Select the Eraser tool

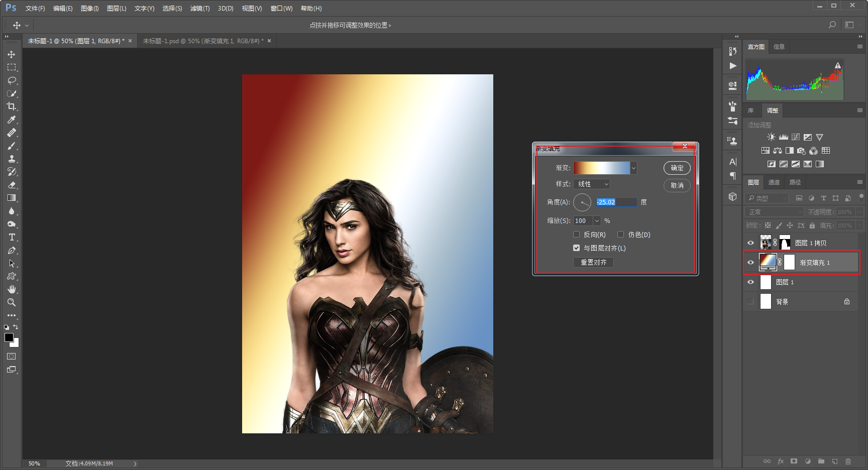point(12,185)
